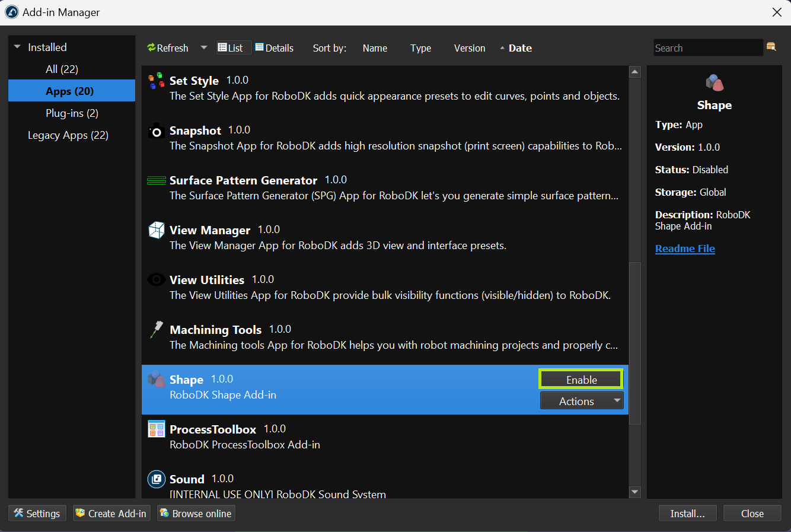Viewport: 791px width, 532px height.
Task: Click the ProcessToolbox grid icon
Action: (157, 429)
